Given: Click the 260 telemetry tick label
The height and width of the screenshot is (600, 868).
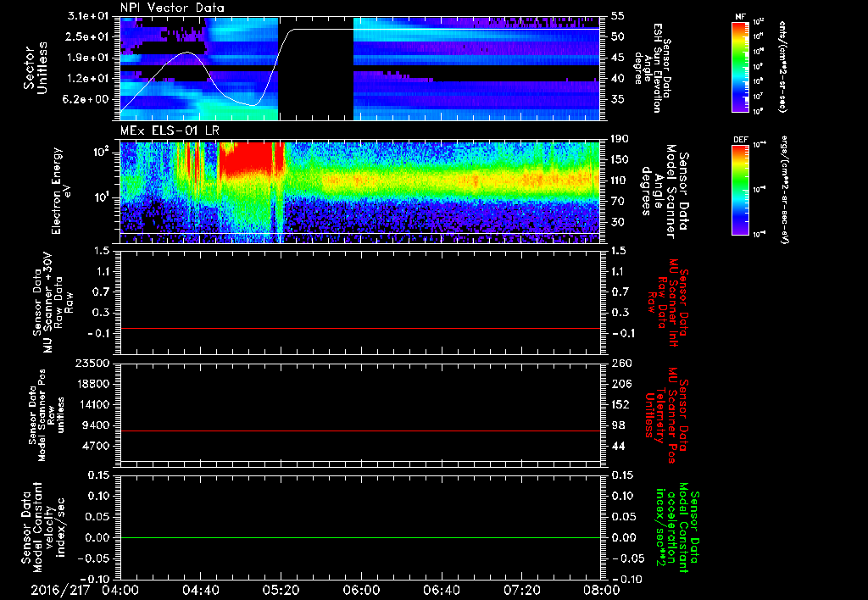Looking at the screenshot, I should 621,363.
